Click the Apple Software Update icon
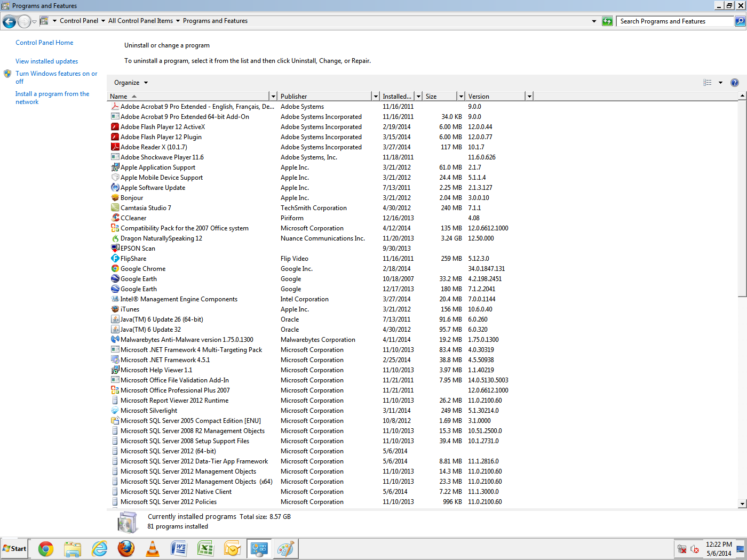747x560 pixels. pos(115,188)
